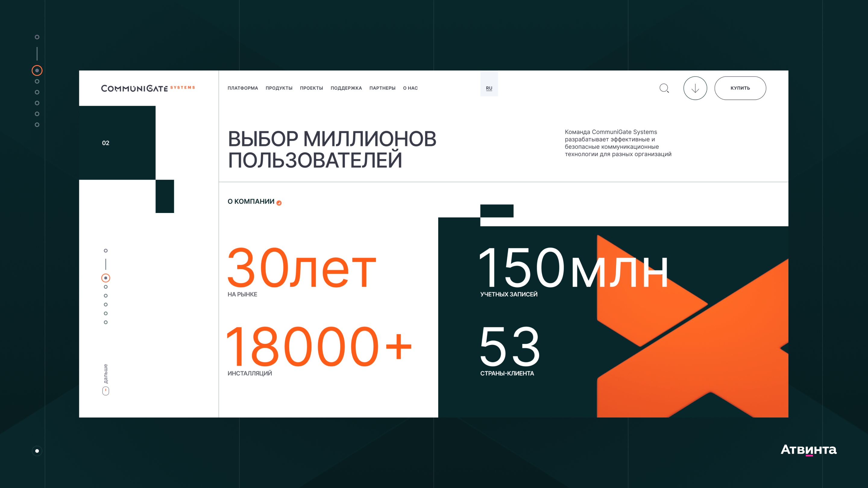This screenshot has height=488, width=868.
Task: Click the дальше vertical scroll label
Action: [x=105, y=374]
